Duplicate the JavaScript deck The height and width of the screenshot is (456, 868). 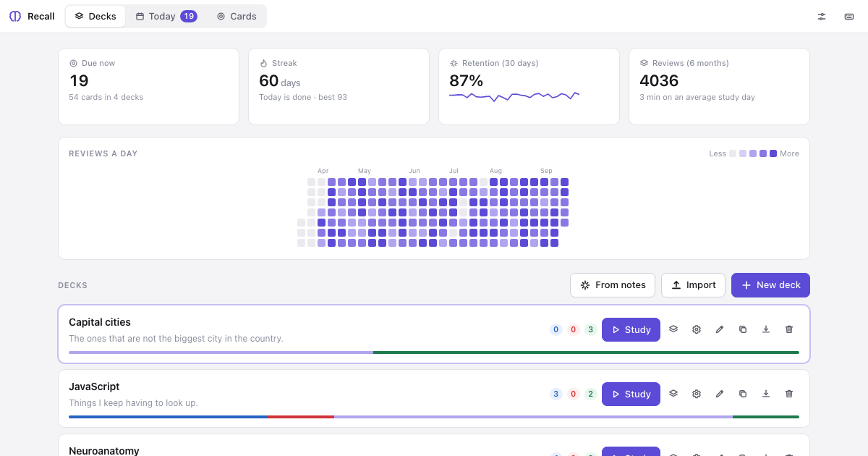[x=743, y=394]
